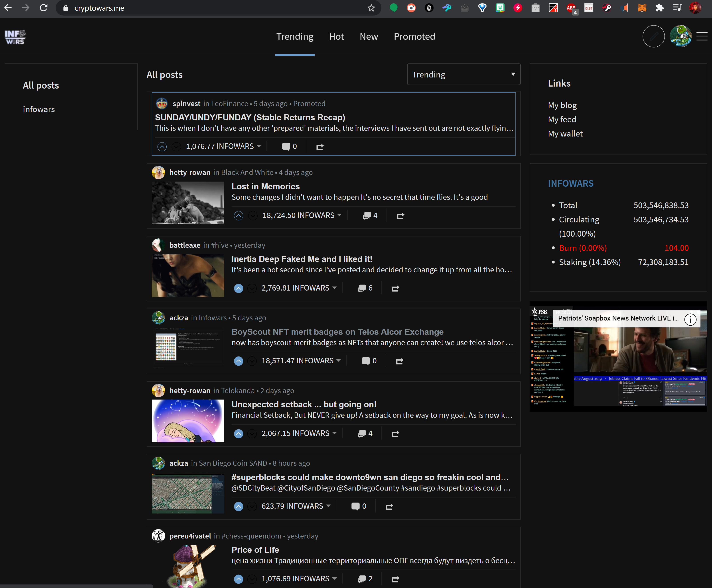The image size is (712, 588).
Task: Open the Trending sort dropdown
Action: (463, 75)
